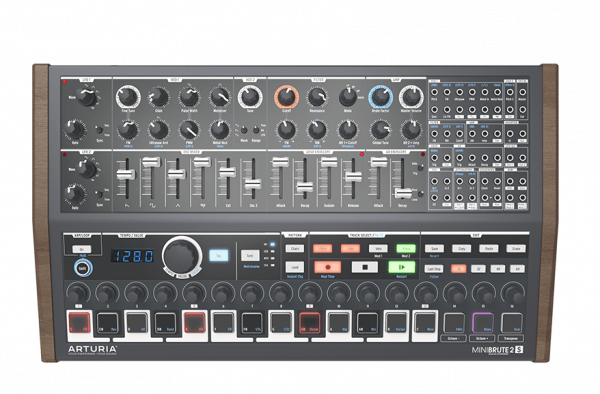Click the Osc 2 mixer fader
The height and width of the screenshot is (394, 600).
pos(253,184)
